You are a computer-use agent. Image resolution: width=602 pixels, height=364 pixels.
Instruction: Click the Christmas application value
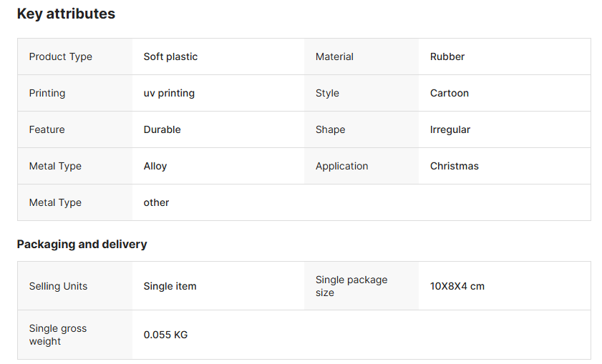pyautogui.click(x=455, y=166)
